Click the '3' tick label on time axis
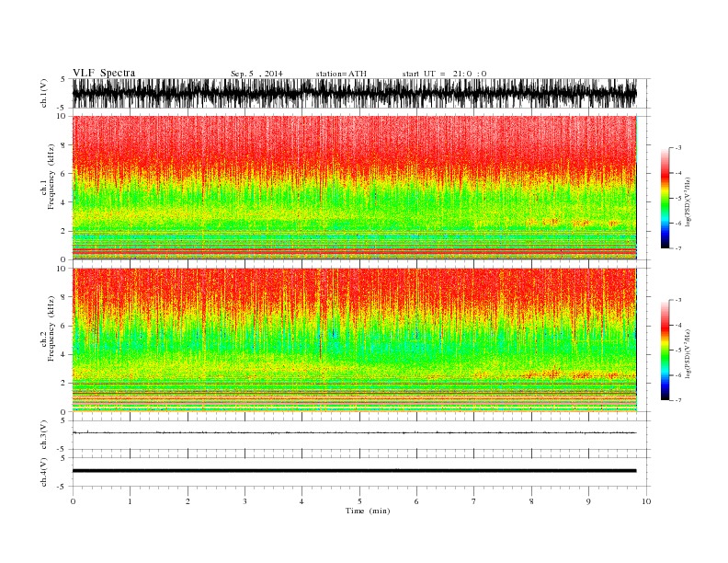This screenshot has height=563, width=728. coord(245,501)
